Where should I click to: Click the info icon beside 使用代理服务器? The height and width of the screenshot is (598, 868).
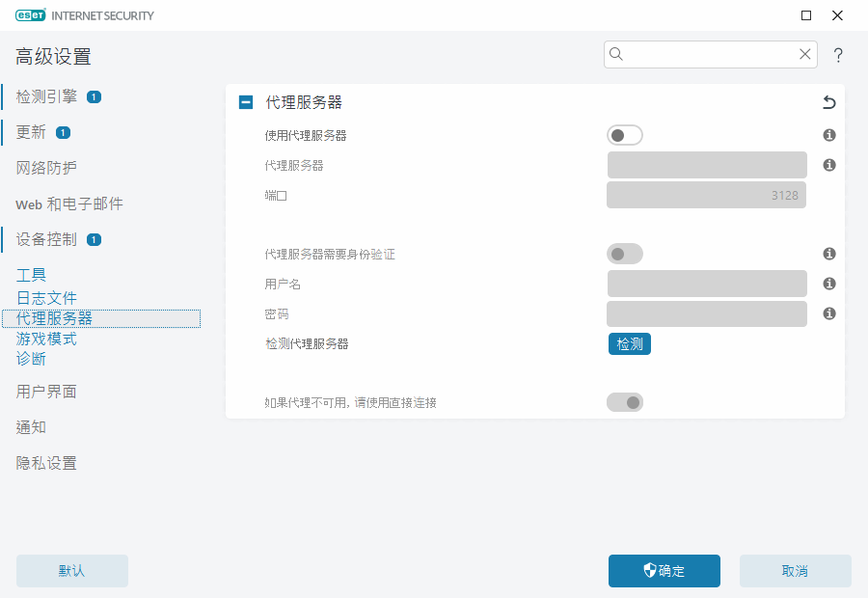pyautogui.click(x=828, y=135)
